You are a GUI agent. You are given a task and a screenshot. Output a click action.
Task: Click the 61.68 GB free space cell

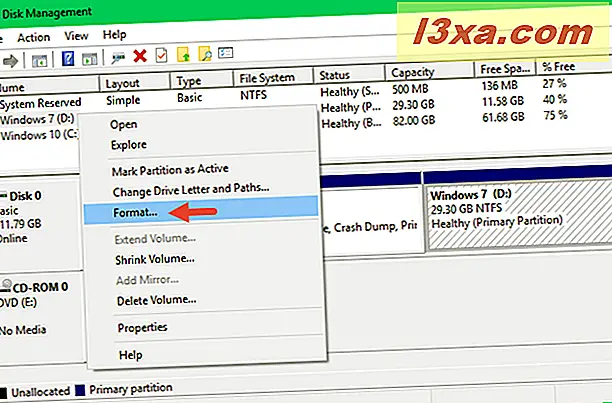click(x=503, y=117)
